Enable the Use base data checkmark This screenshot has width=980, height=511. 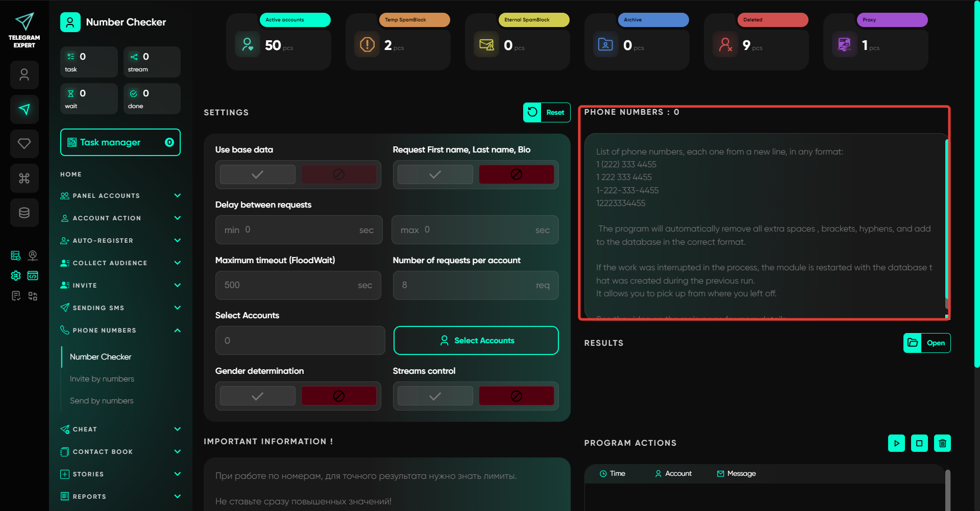[x=257, y=174]
